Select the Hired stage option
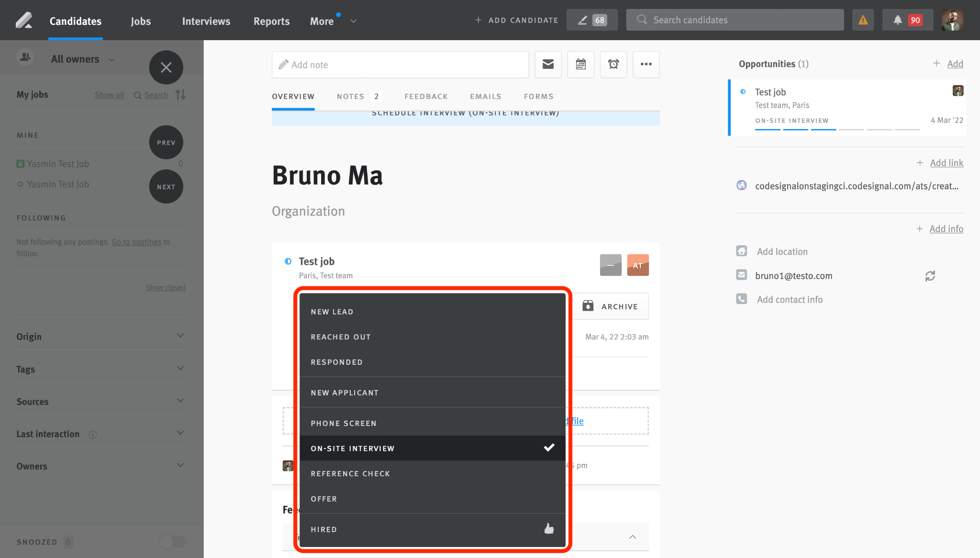The width and height of the screenshot is (980, 558). (432, 529)
